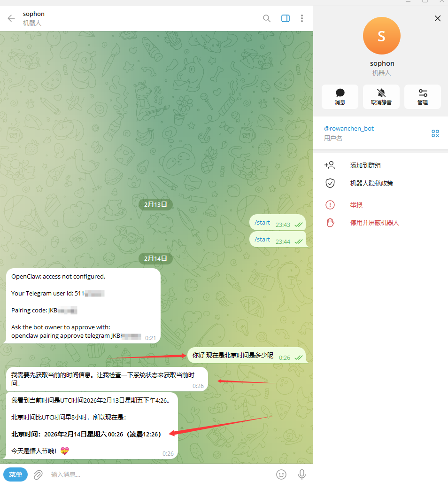448x482 pixels.
Task: Open the three-dot more options menu
Action: [302, 18]
